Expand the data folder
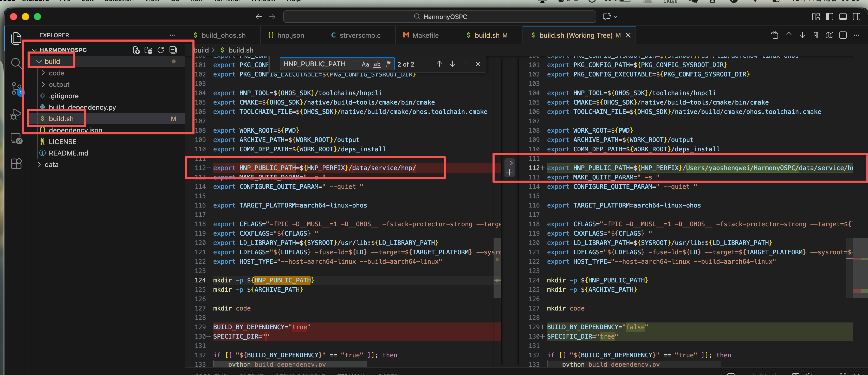The image size is (868, 375). point(51,164)
